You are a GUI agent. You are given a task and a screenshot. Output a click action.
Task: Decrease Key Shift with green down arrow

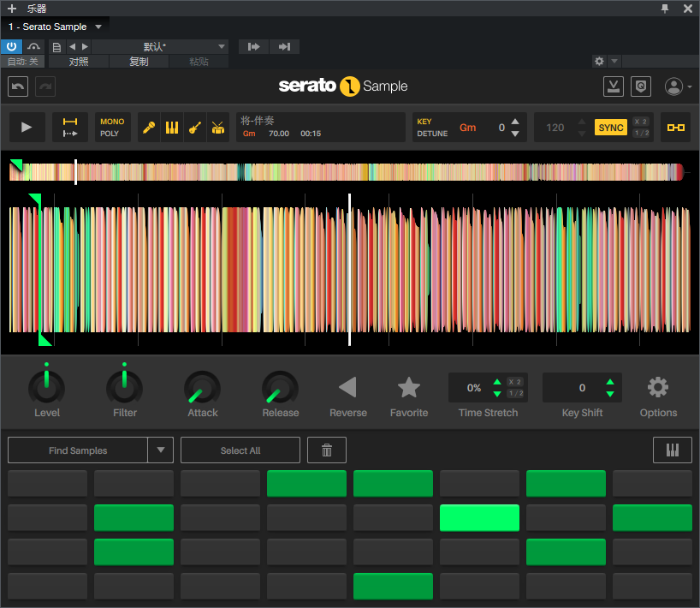[x=610, y=394]
